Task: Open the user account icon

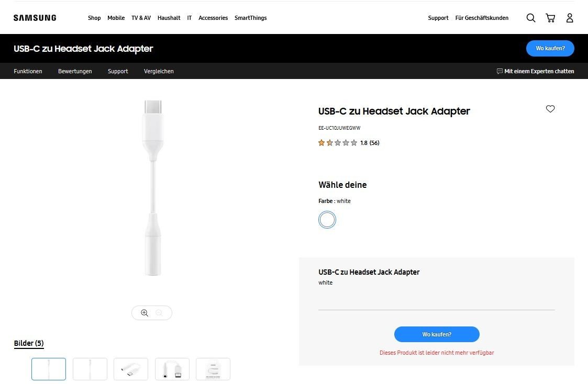Action: click(570, 18)
